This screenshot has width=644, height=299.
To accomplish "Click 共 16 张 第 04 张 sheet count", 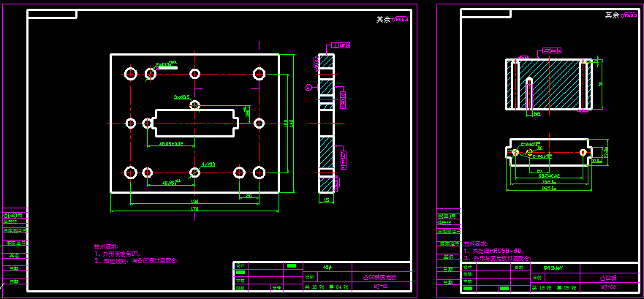I will (327, 287).
